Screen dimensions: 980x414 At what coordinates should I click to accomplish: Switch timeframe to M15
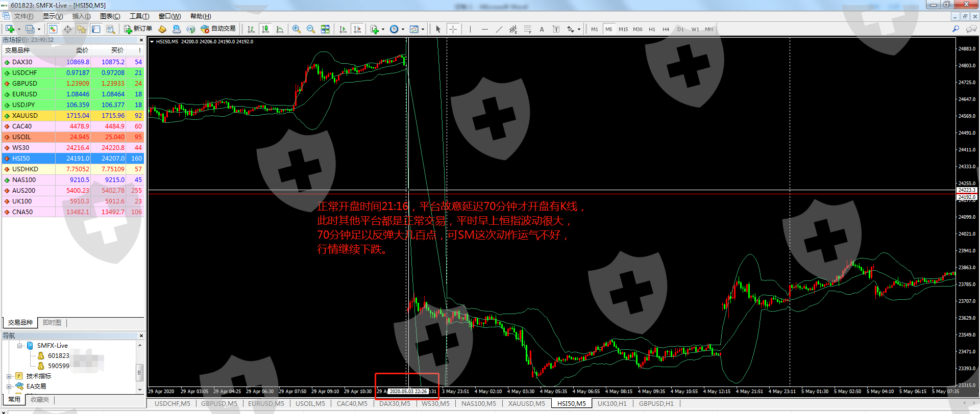point(623,29)
